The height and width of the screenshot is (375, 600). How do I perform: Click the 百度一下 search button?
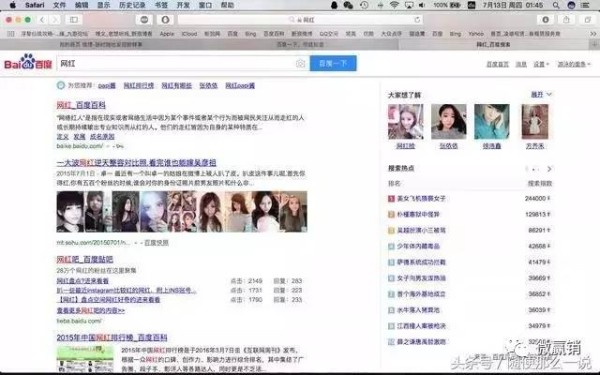333,63
